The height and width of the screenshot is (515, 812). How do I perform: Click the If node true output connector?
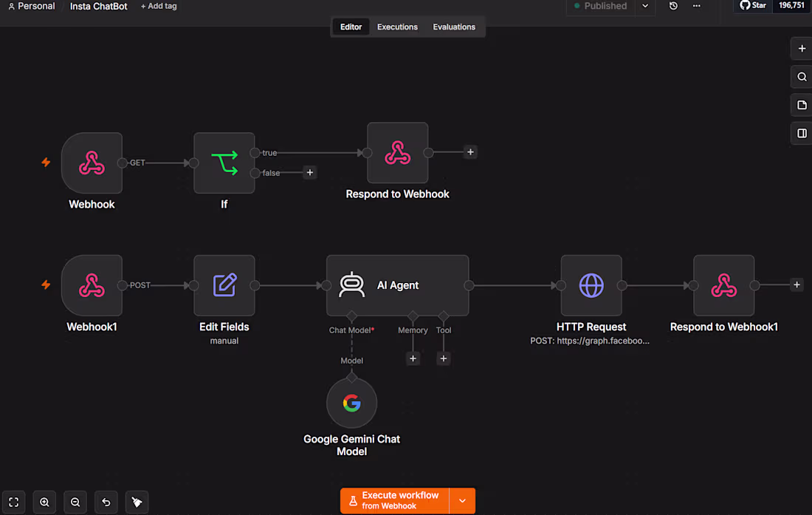255,153
